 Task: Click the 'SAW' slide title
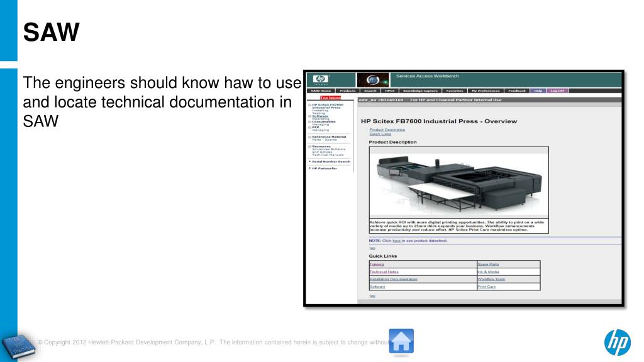(x=52, y=32)
